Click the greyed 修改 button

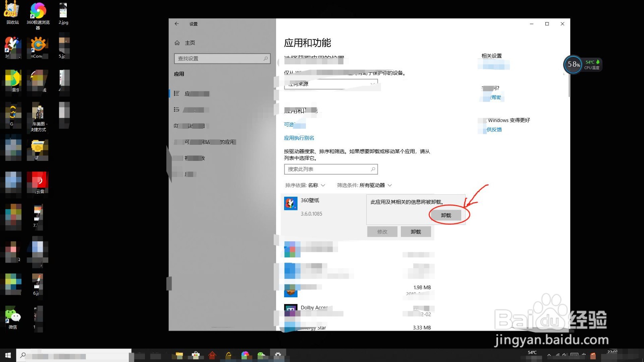382,232
